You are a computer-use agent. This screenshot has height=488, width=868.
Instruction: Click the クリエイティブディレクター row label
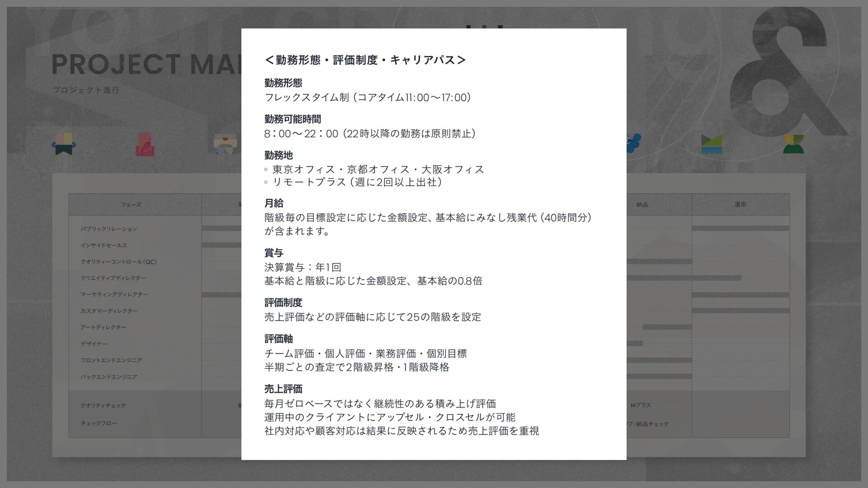tap(113, 278)
